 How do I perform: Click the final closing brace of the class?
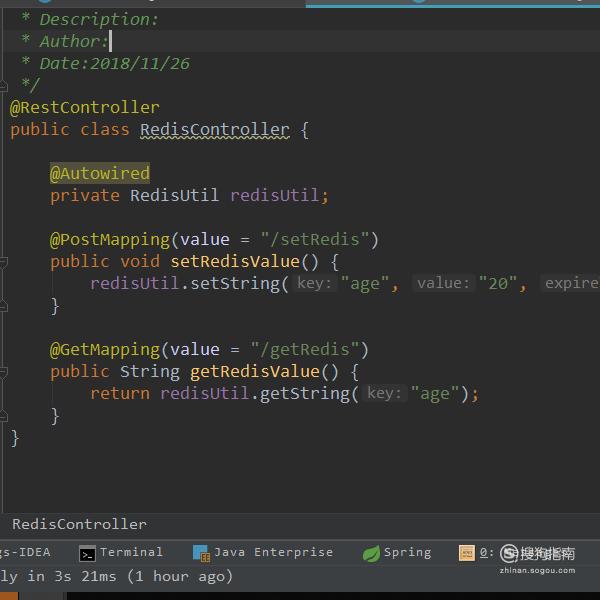15,438
